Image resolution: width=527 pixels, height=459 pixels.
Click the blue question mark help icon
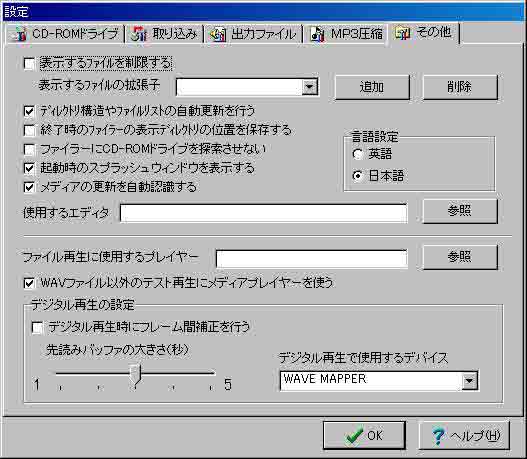click(x=439, y=436)
